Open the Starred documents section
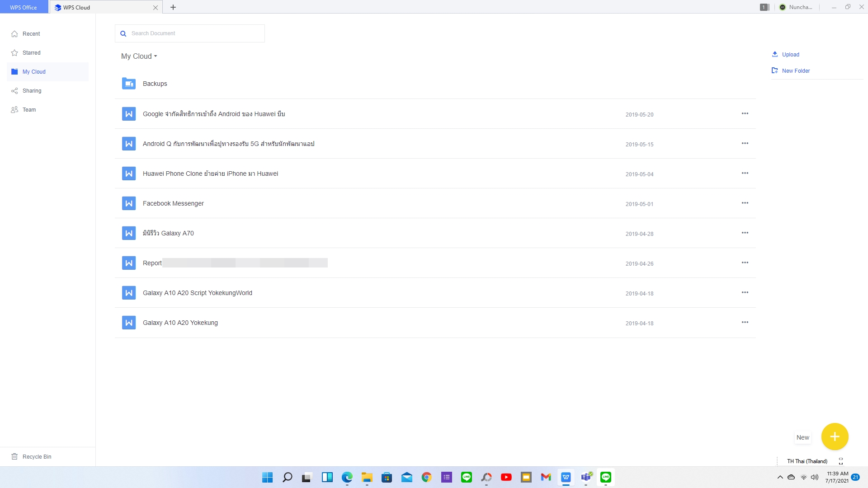 point(47,53)
